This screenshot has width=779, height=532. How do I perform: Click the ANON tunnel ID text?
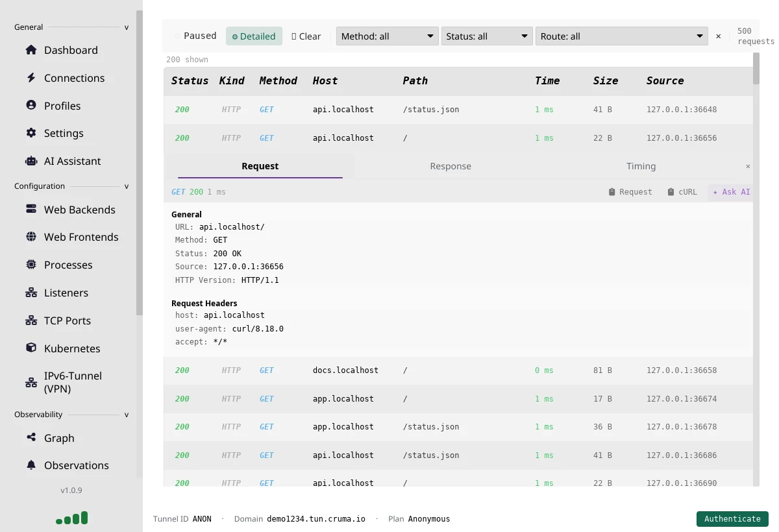(202, 519)
